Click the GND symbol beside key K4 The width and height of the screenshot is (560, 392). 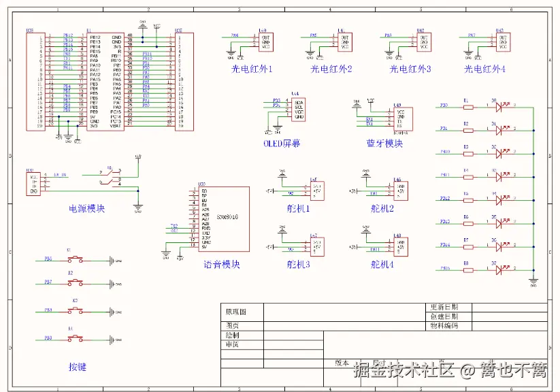pos(116,340)
